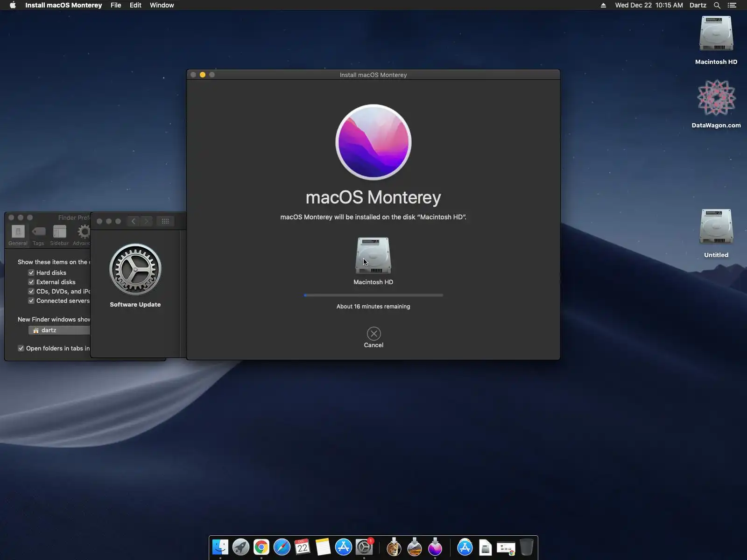Viewport: 747px width, 560px height.
Task: Click the "About 16 minutes remaining" text
Action: pos(373,307)
